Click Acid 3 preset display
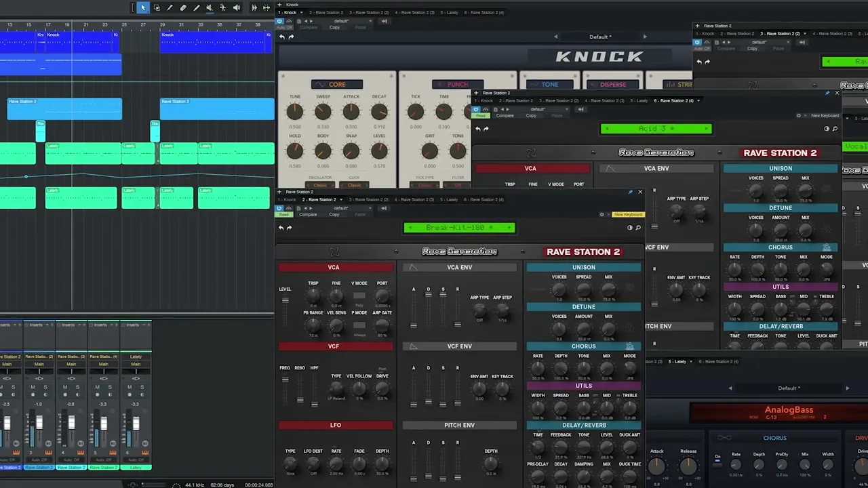The height and width of the screenshot is (488, 868). pos(656,129)
